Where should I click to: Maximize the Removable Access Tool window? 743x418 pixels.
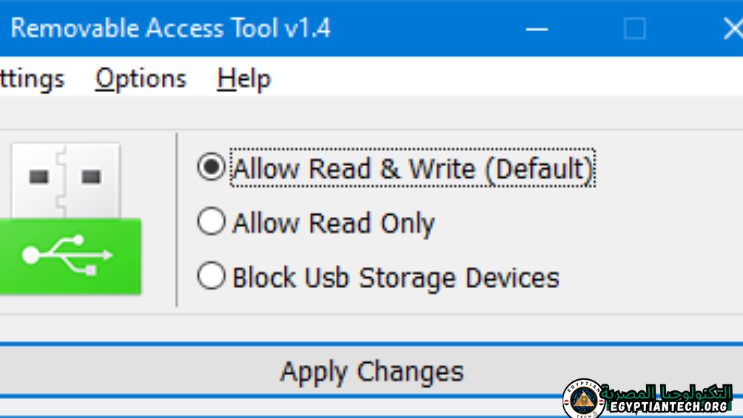click(634, 29)
